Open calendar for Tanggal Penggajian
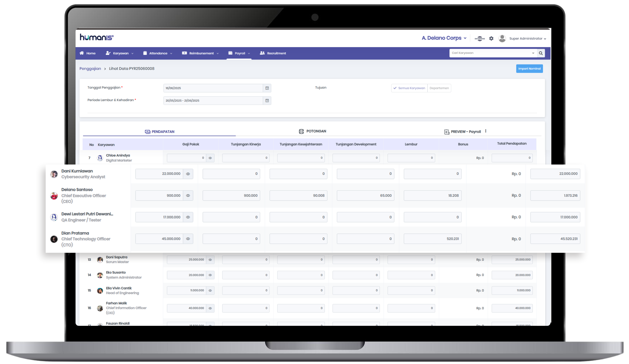Viewport: 629px width, 364px height. click(267, 88)
